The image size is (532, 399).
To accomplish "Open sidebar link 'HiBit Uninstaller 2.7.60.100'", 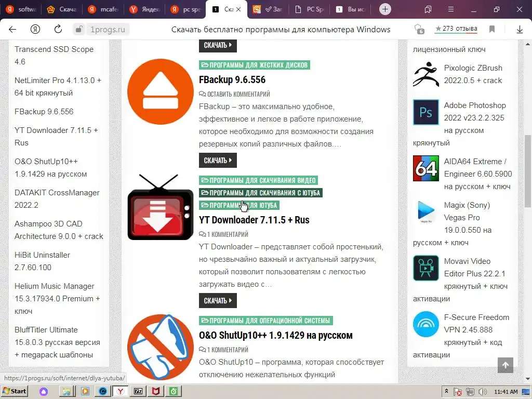I will click(42, 261).
